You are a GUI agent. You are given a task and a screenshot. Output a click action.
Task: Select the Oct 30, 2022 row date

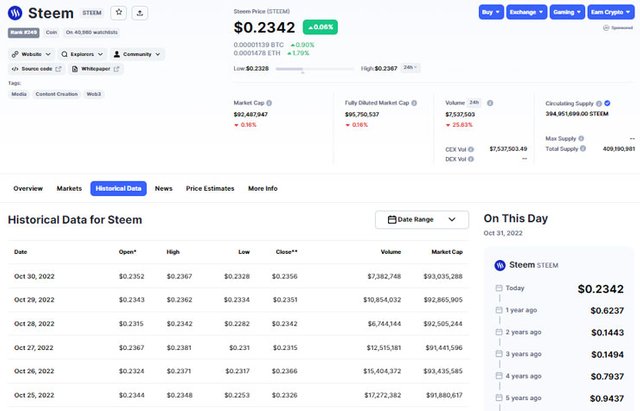tap(34, 276)
